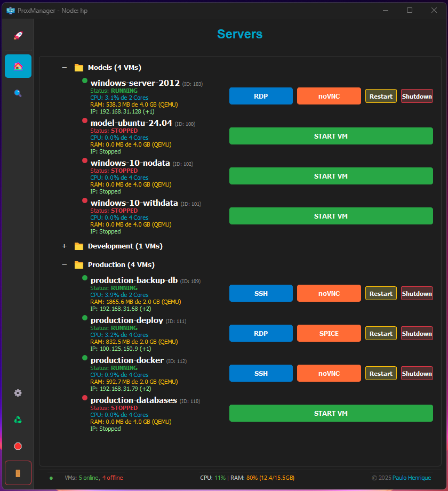Viewport: 448px width, 491px height.
Task: Open the settings gear icon
Action: pos(18,393)
